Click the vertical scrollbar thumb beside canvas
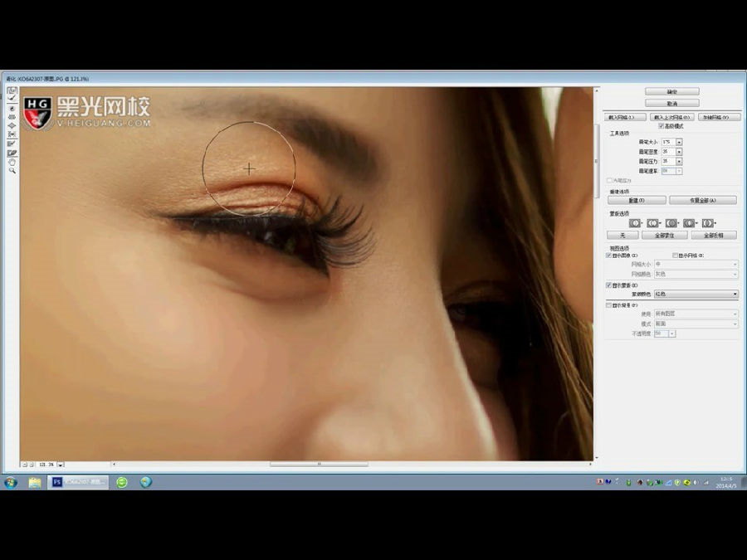Screen dimensions: 747x560 click(x=595, y=160)
